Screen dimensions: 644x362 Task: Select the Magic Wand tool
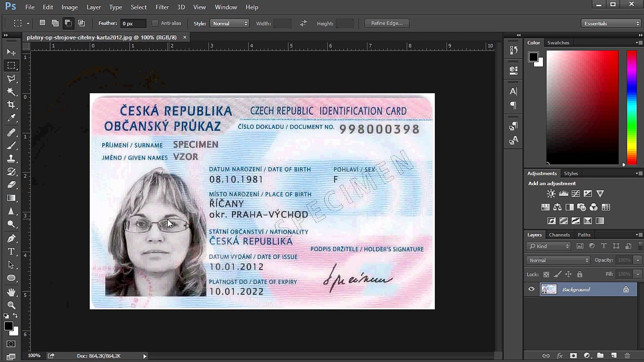(x=11, y=92)
